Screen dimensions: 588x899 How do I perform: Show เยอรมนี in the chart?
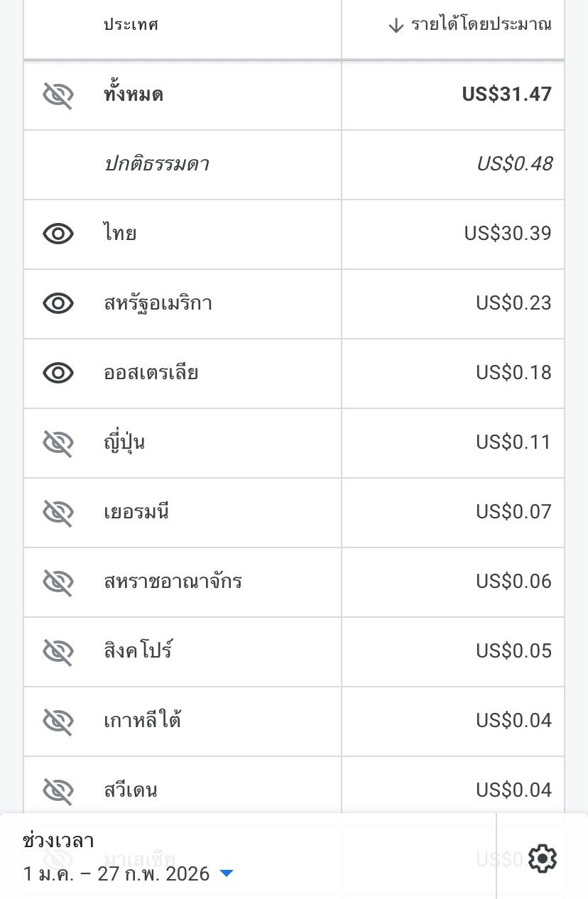pos(58,512)
